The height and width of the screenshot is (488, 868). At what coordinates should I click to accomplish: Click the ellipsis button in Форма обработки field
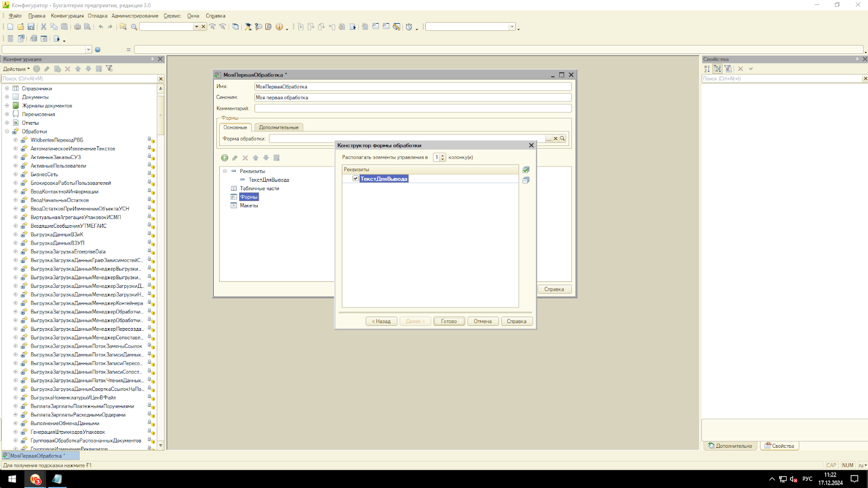tap(548, 139)
